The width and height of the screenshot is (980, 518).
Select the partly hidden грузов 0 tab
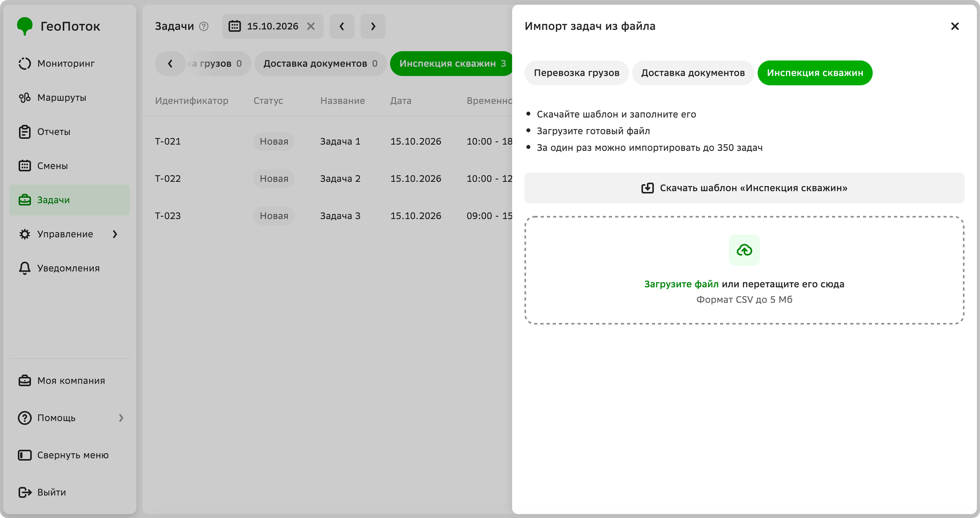coord(219,64)
